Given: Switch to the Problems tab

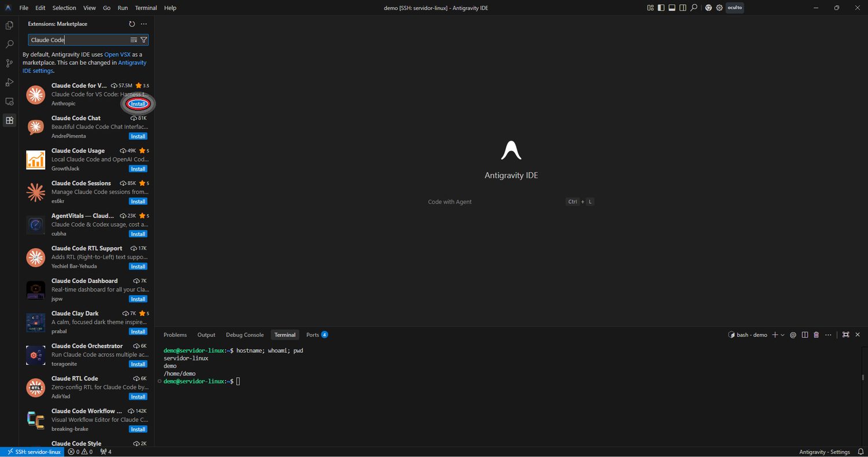Looking at the screenshot, I should (175, 335).
